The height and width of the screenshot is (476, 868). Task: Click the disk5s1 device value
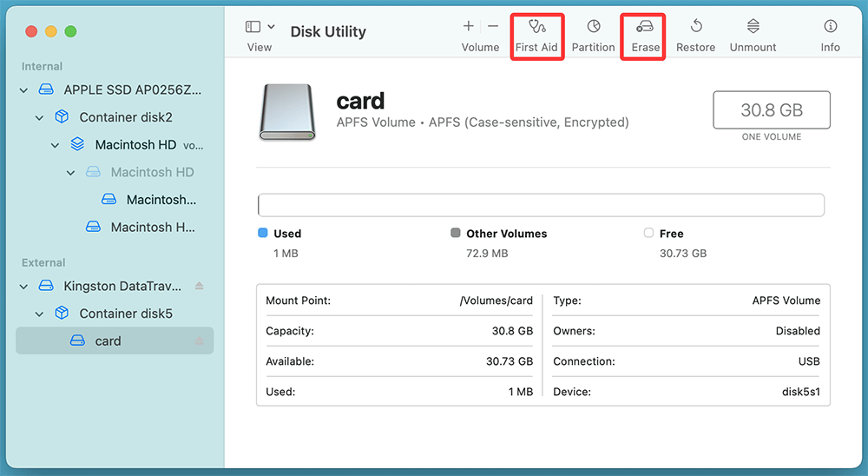(x=801, y=392)
